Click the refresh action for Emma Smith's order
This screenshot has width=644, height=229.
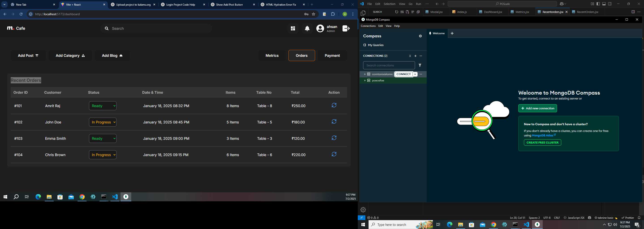tap(334, 138)
